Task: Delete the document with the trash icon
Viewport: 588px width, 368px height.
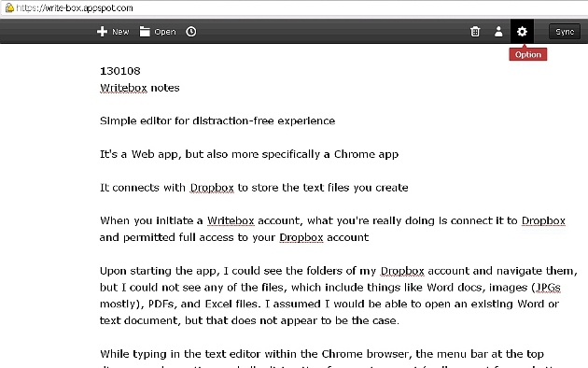Action: pyautogui.click(x=475, y=32)
